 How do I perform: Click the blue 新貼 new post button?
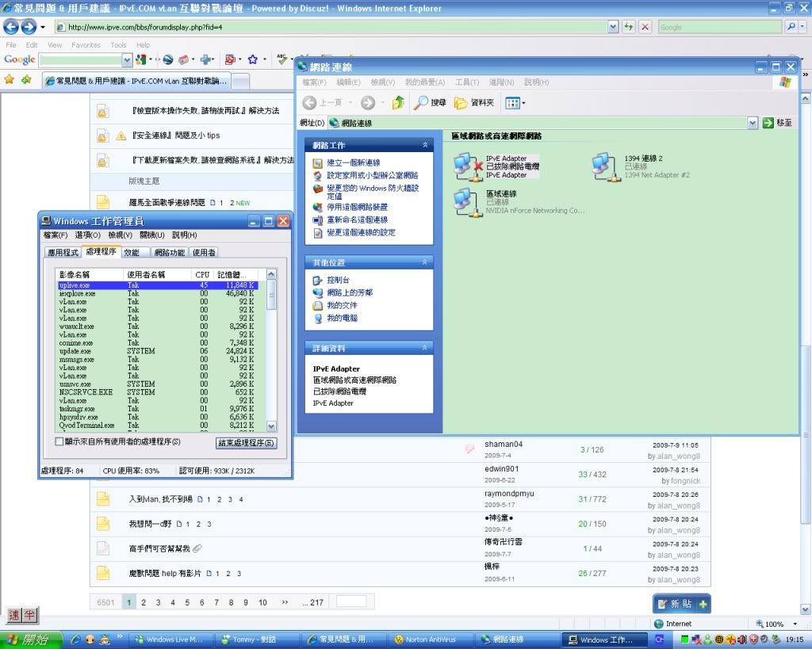click(681, 604)
